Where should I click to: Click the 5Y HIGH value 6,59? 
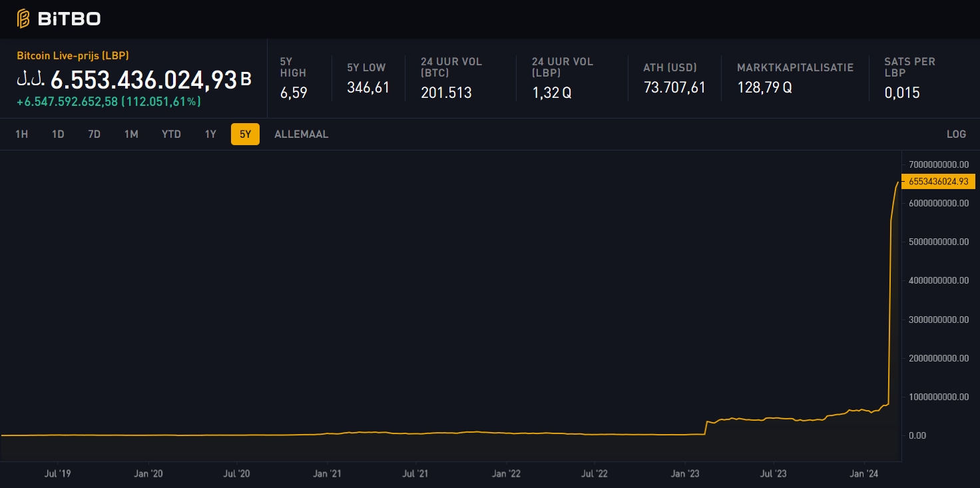click(x=294, y=93)
